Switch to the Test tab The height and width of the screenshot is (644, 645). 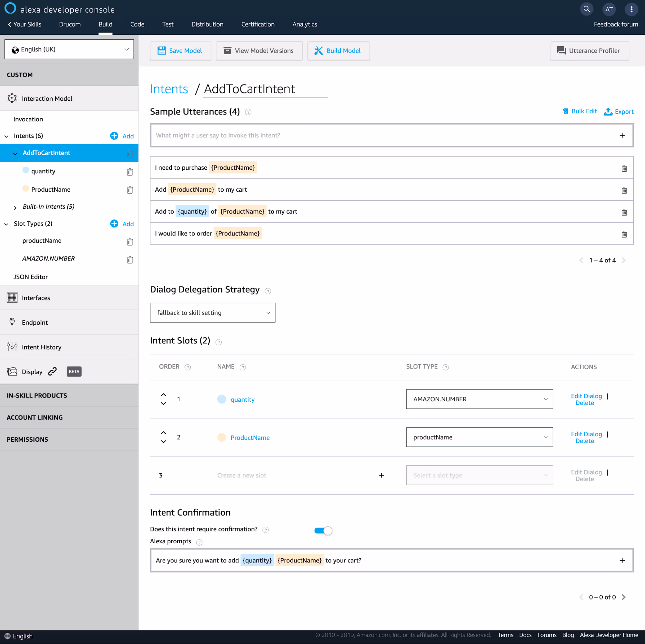pos(168,25)
